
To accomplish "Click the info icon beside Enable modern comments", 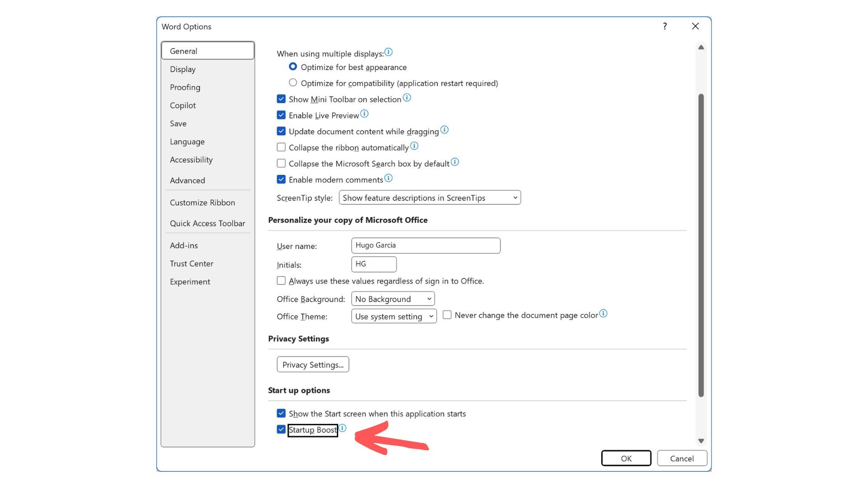I will [389, 178].
